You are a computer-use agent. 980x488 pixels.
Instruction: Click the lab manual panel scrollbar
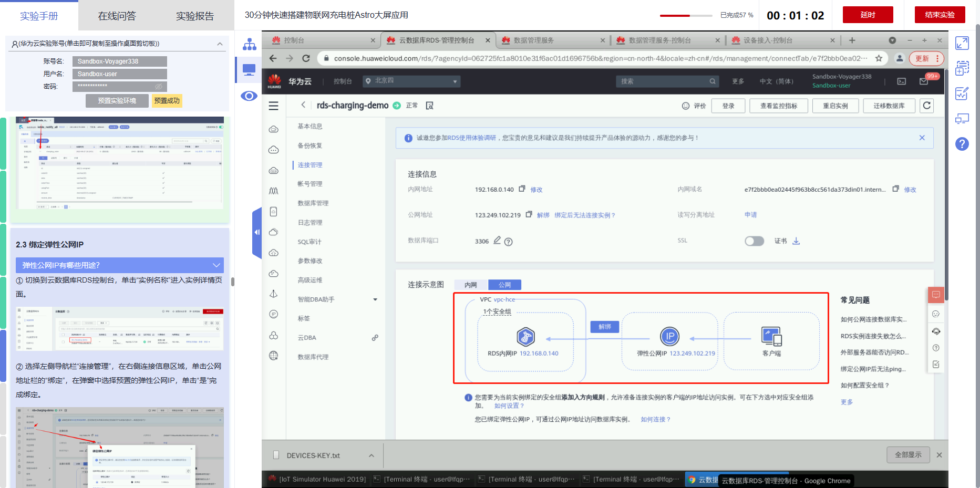(x=232, y=282)
